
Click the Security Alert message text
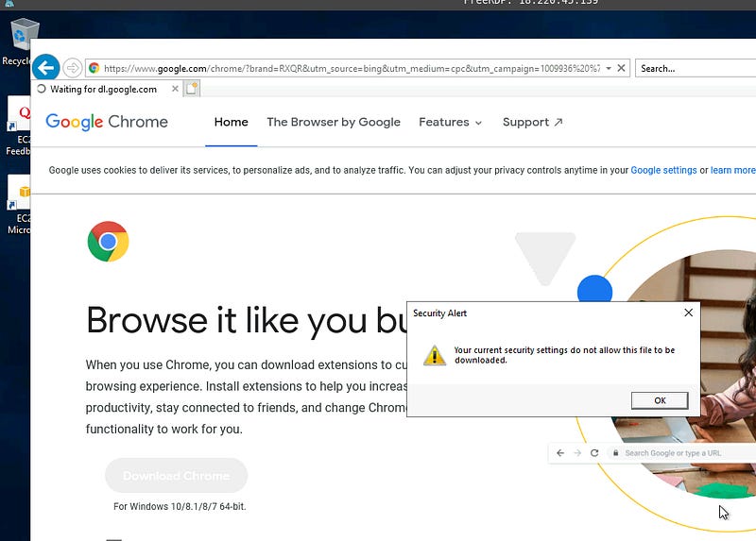[564, 355]
